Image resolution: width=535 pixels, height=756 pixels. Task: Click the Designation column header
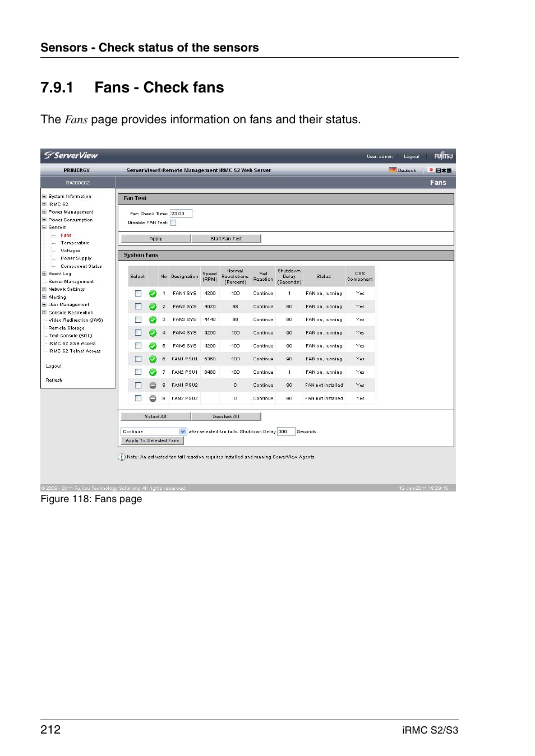[185, 276]
